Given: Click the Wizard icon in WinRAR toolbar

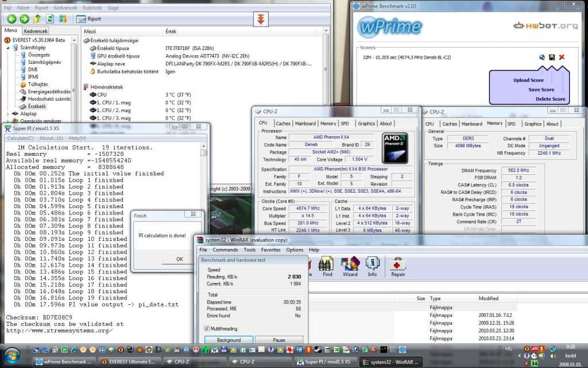Looking at the screenshot, I should click(x=350, y=267).
